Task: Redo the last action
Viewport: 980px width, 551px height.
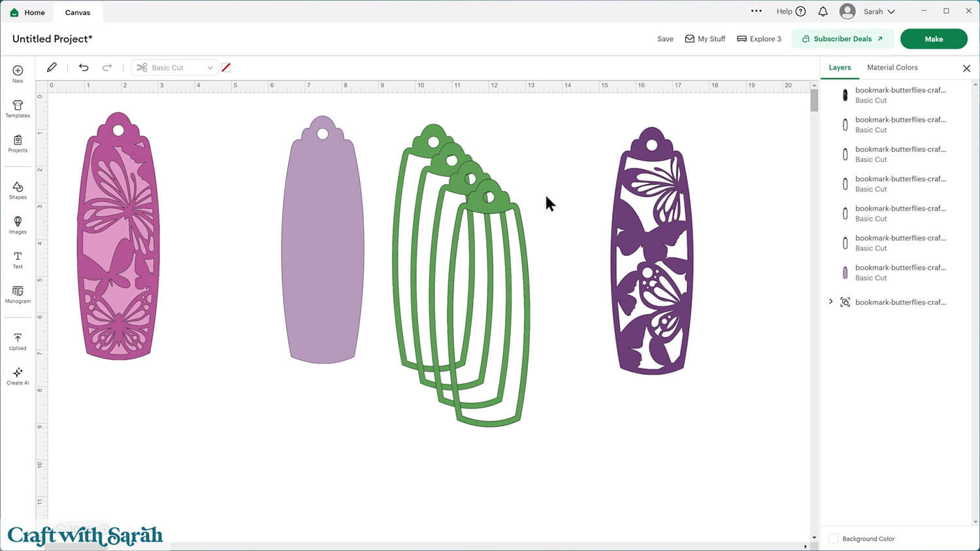Action: tap(107, 67)
